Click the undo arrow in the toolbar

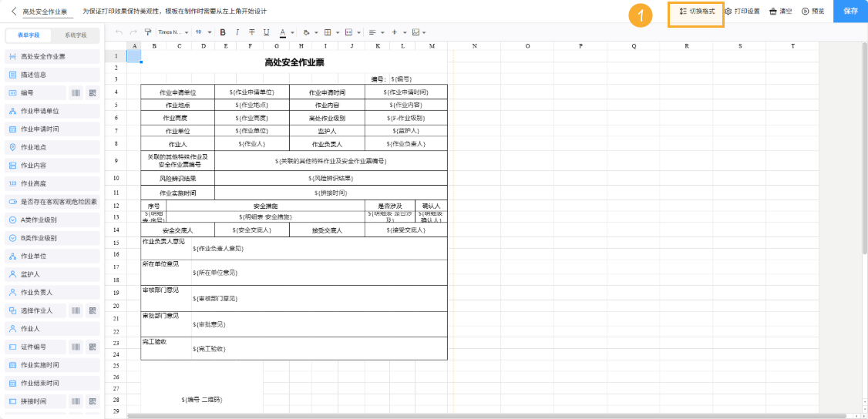119,32
